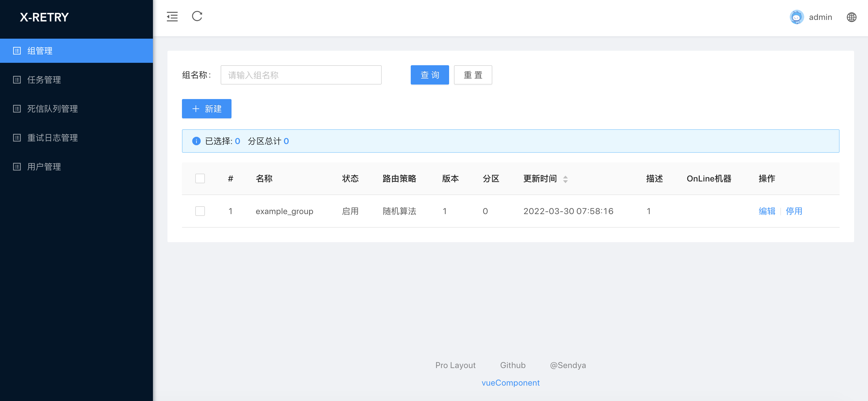
Task: Click the 死信队列管理 sidebar icon
Action: (x=17, y=109)
